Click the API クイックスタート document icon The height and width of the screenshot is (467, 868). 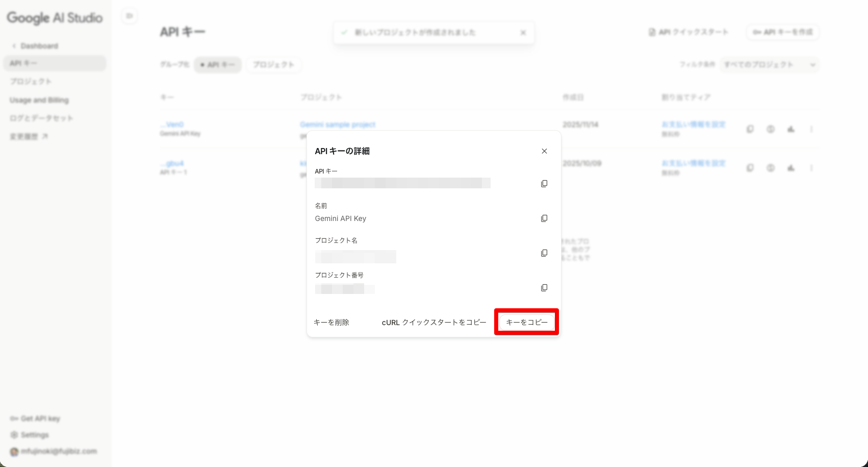(651, 32)
